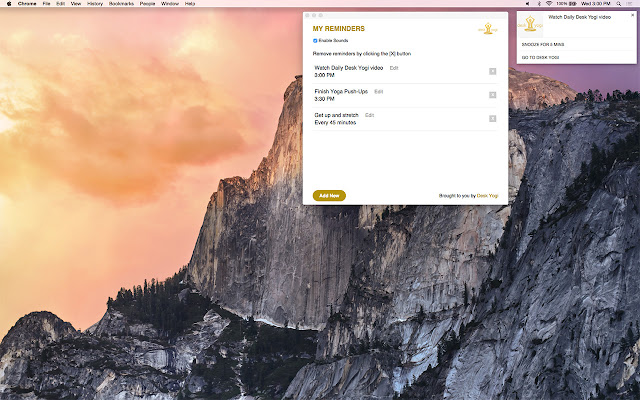Edit the Watch Daily Desk Yogi video reminder
This screenshot has height=400, width=640.
394,68
